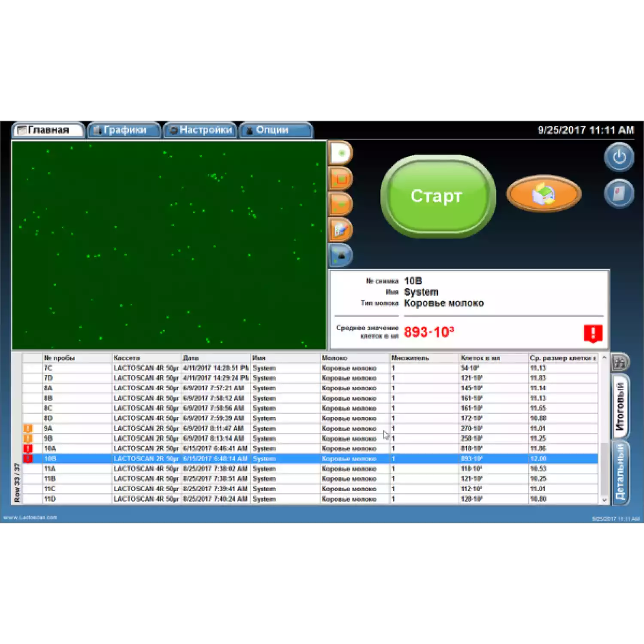Open the Опции tab
Image resolution: width=644 pixels, height=644 pixels.
(276, 130)
